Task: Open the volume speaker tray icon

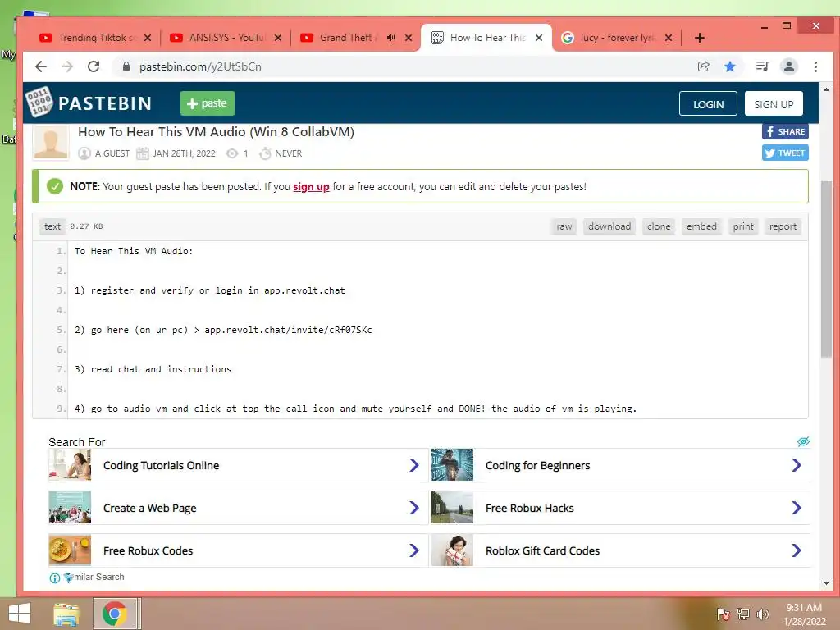Action: click(x=762, y=614)
